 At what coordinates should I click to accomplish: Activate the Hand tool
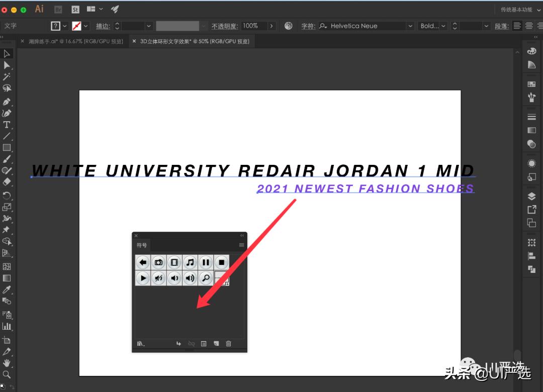[x=7, y=363]
